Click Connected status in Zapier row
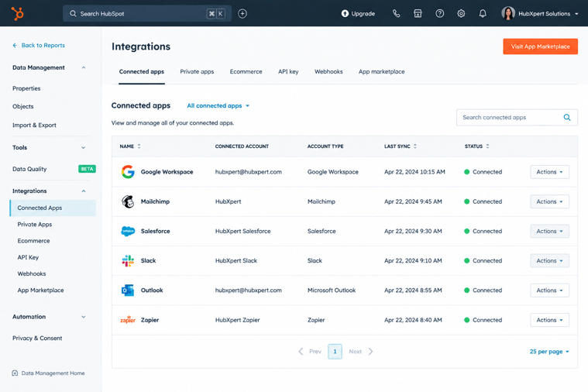Screen dimensions: 588x392 coord(483,320)
